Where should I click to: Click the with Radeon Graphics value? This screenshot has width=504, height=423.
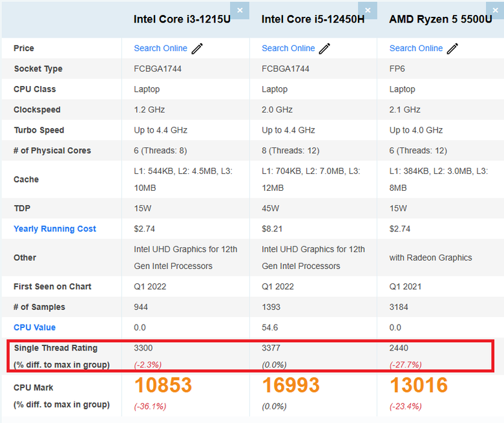pos(431,257)
